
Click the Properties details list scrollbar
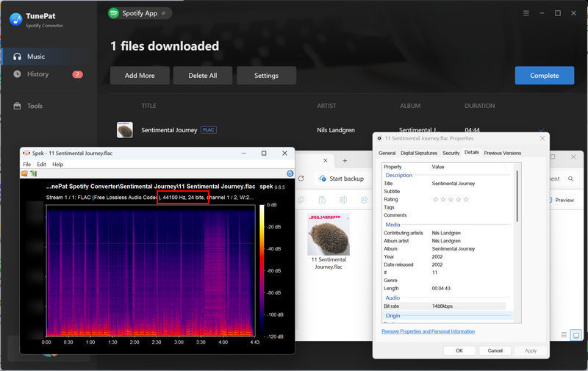[517, 195]
